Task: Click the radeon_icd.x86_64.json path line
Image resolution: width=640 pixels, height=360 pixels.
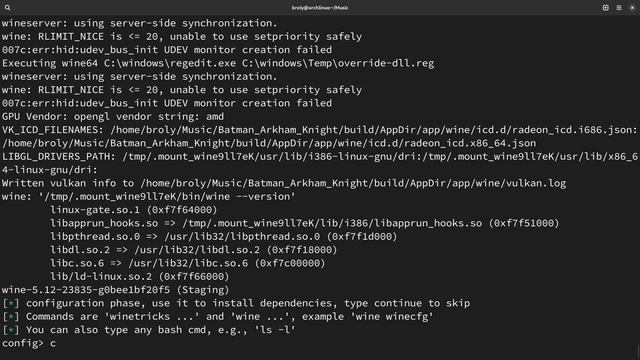Action: (269, 143)
